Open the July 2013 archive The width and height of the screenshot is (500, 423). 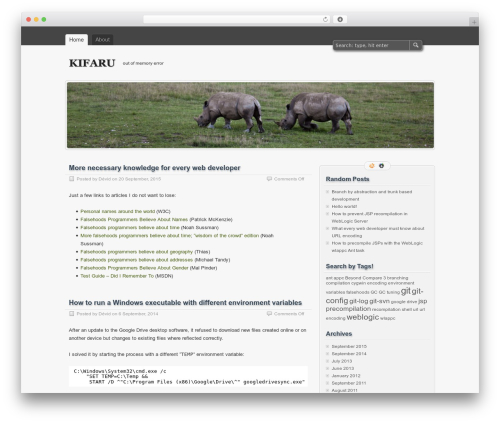tap(342, 361)
